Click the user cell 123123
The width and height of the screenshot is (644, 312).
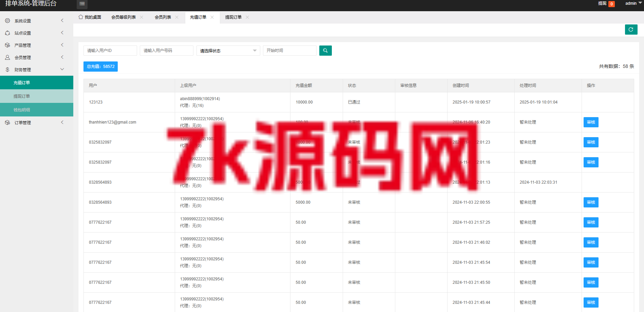coord(96,102)
